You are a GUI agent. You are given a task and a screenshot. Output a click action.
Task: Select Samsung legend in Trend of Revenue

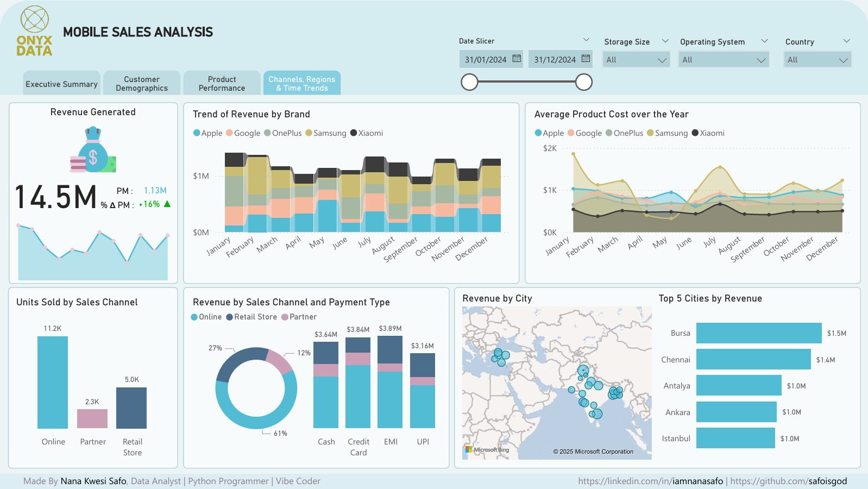(326, 133)
